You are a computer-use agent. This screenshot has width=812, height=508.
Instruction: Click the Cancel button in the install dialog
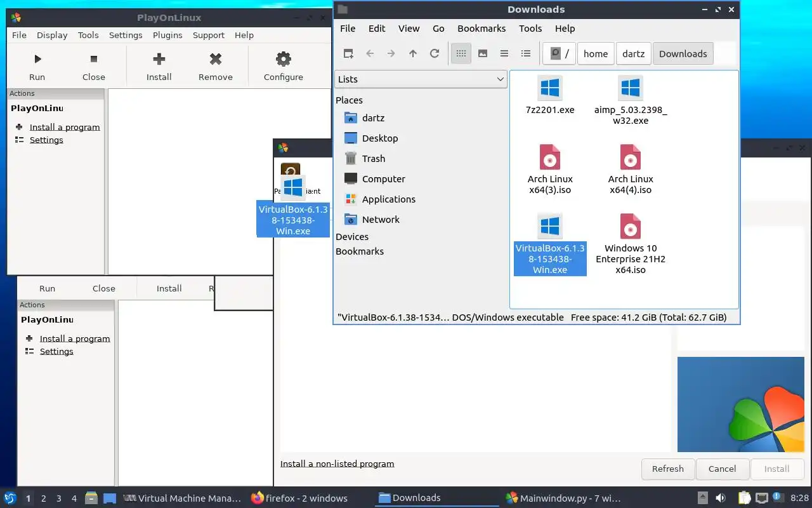(x=723, y=469)
